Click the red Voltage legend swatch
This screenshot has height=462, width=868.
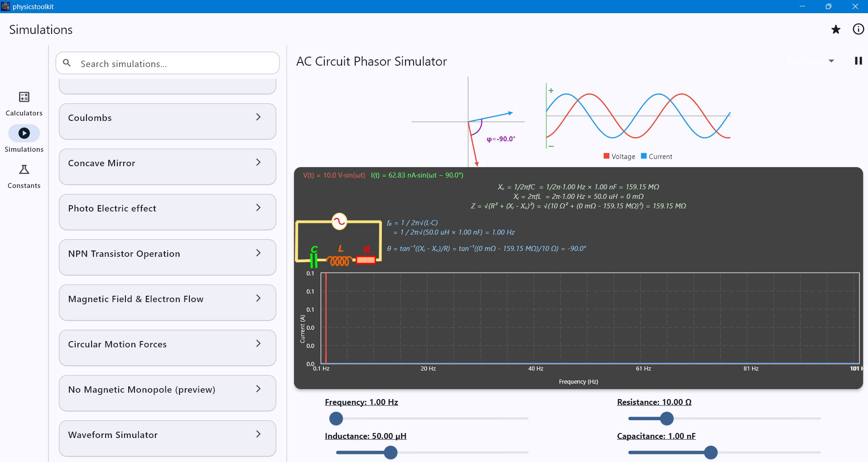(606, 156)
